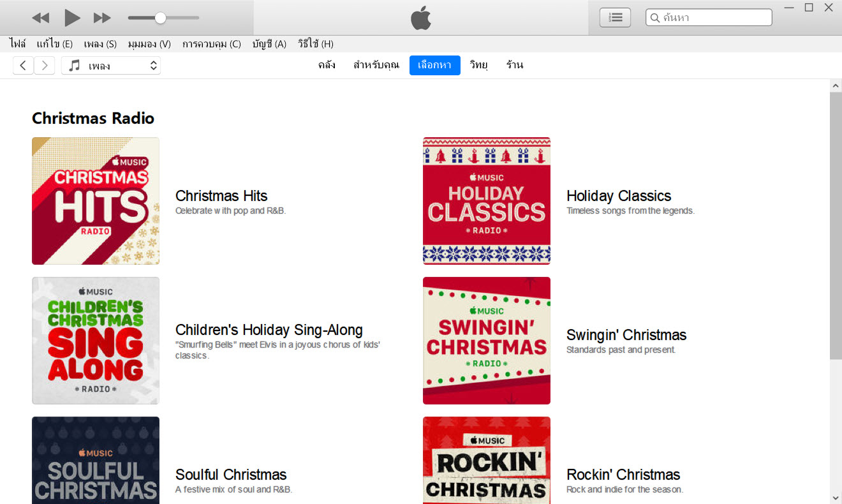The image size is (842, 504).
Task: Switch to the วิทยุ tab
Action: click(478, 65)
